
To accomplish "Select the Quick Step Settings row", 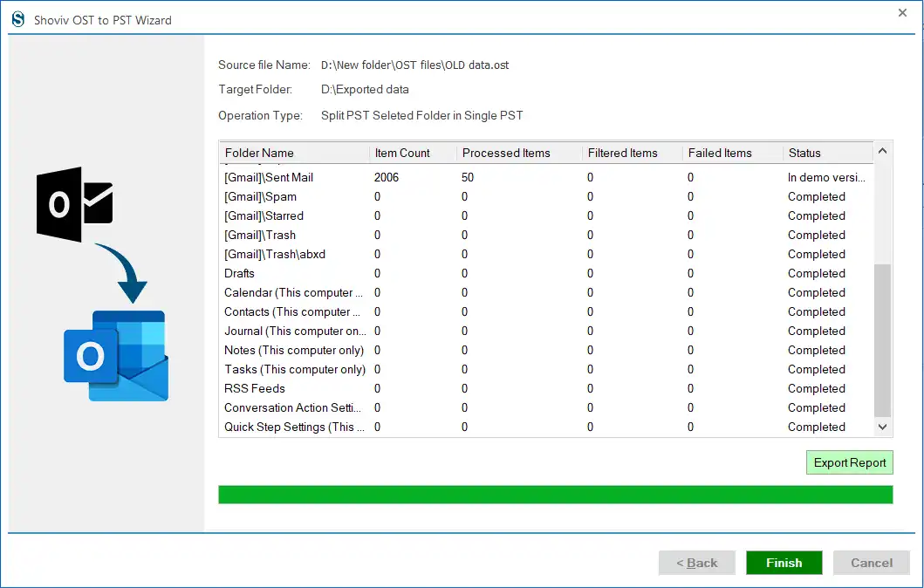I will click(545, 427).
